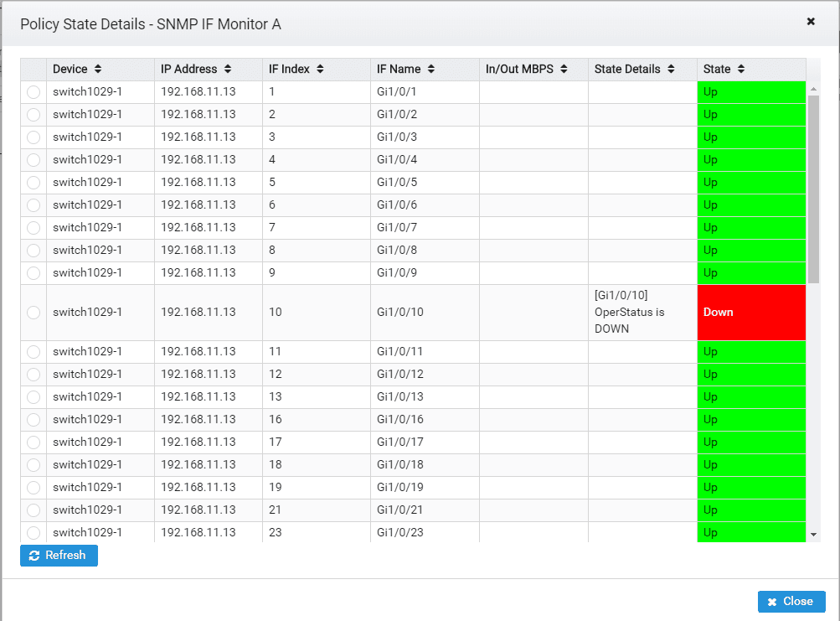Viewport: 840px width, 621px height.
Task: Click the State Details column header
Action: [x=643, y=70]
